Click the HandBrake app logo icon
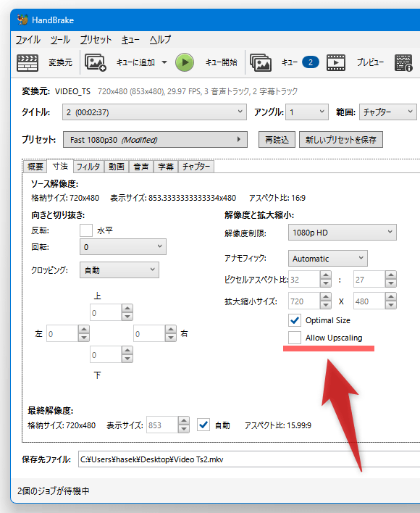The width and height of the screenshot is (420, 513). [22, 20]
